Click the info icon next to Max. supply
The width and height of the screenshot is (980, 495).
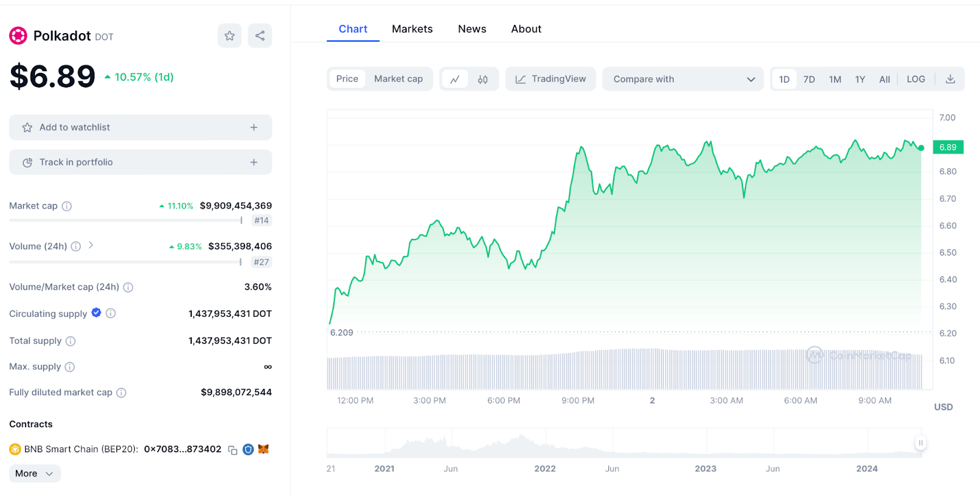tap(70, 367)
